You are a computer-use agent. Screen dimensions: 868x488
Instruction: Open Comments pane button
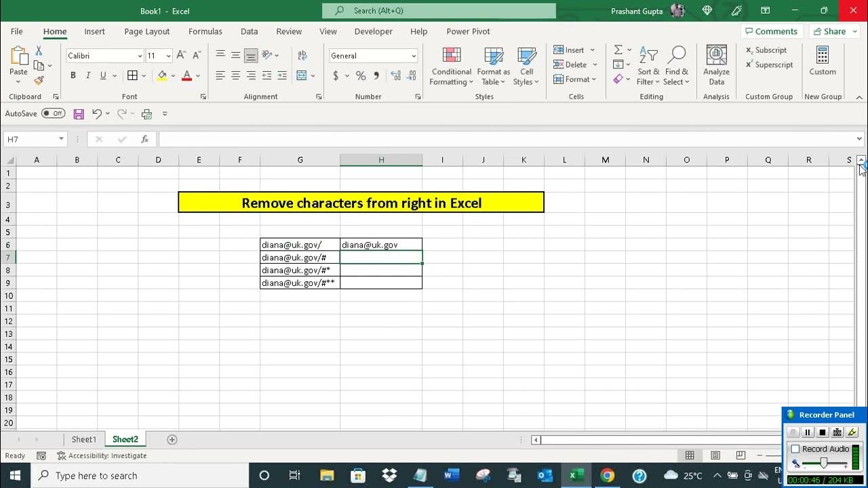[772, 31]
